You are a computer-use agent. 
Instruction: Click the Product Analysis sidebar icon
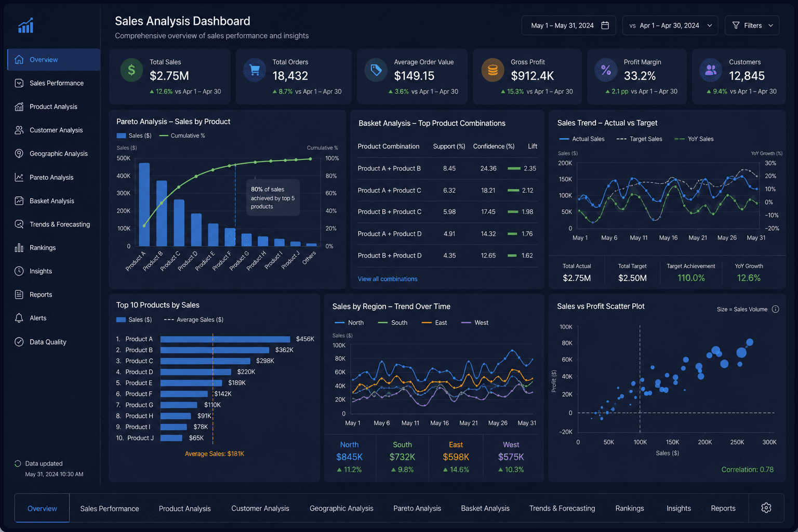[x=19, y=107]
